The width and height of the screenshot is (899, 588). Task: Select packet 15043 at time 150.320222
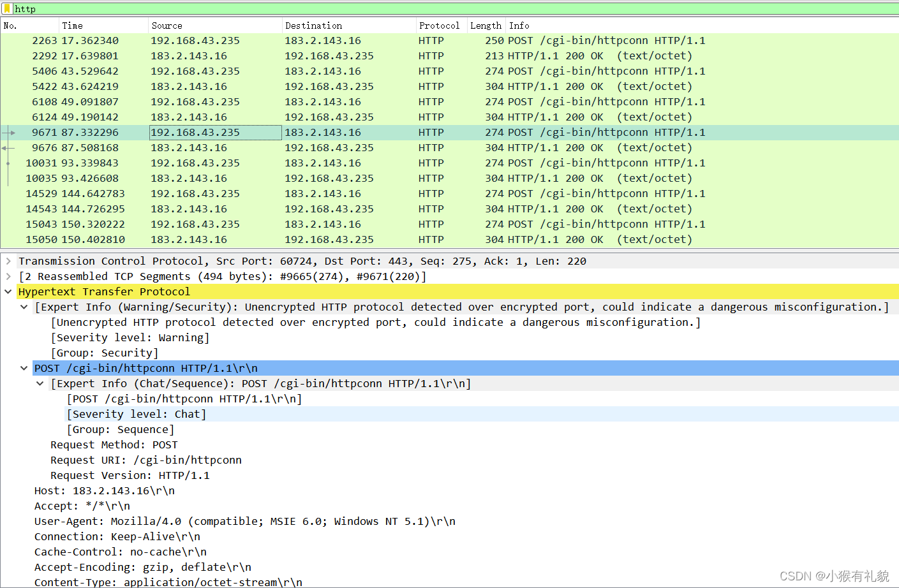pyautogui.click(x=449, y=224)
